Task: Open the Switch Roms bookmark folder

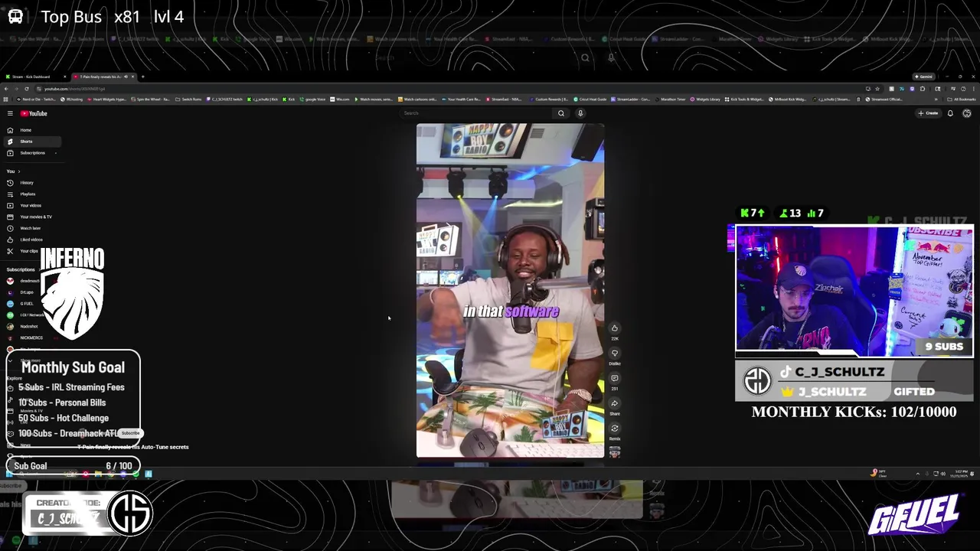Action: coord(188,99)
